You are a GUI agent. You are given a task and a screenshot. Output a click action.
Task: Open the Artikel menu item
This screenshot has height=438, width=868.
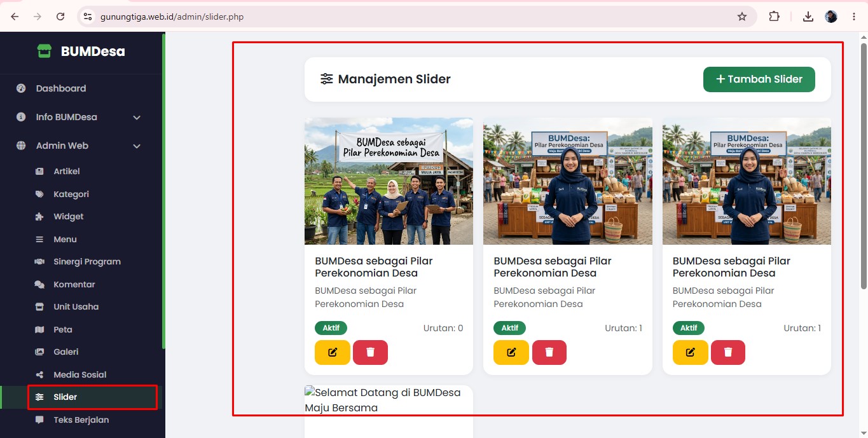81,172
